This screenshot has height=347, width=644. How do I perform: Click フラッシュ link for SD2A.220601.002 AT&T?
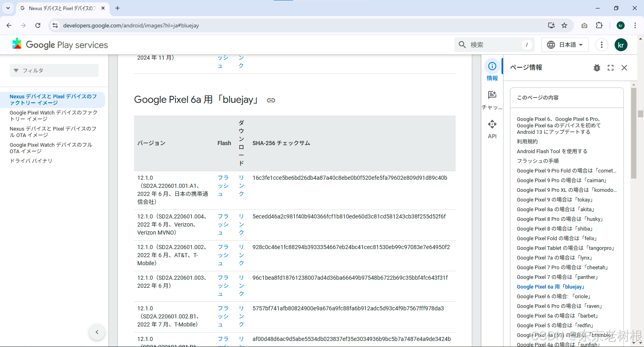pyautogui.click(x=223, y=255)
